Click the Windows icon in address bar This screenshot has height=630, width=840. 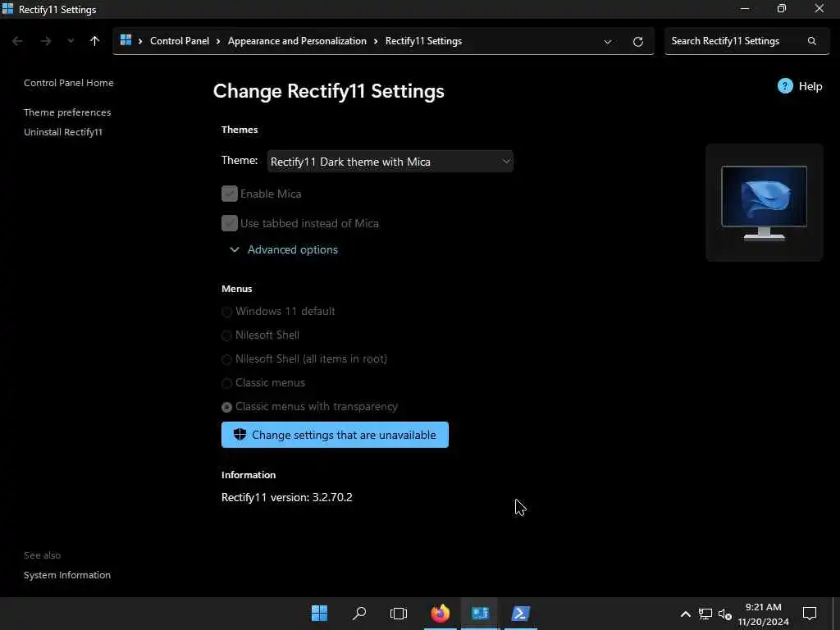(126, 40)
